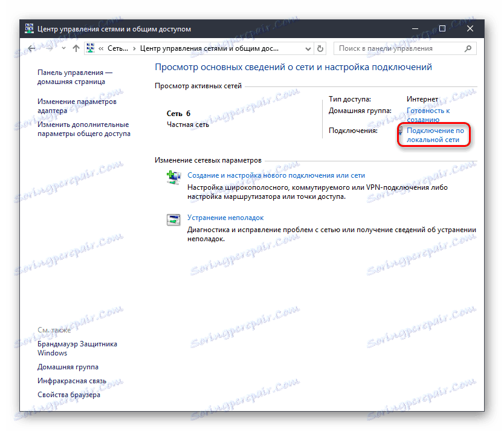Image resolution: width=504 pixels, height=431 pixels.
Task: Click the Устранение неполадок link
Action: pos(226,217)
